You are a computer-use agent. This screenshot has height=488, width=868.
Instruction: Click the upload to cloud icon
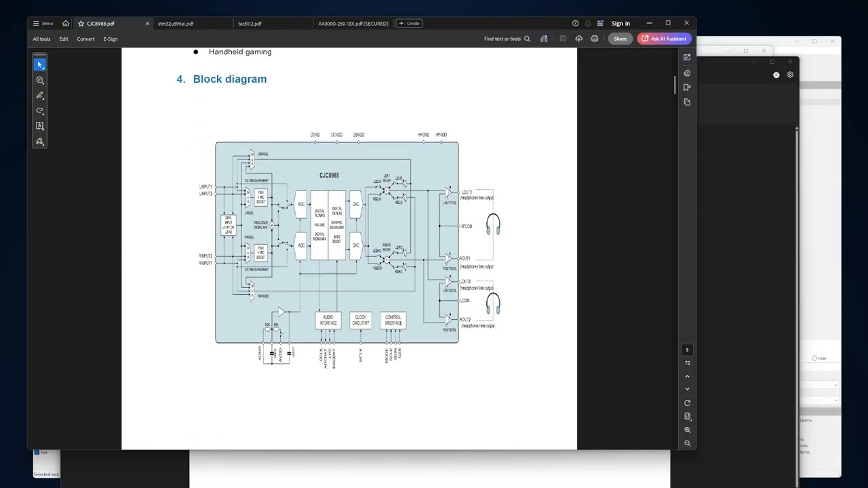579,39
